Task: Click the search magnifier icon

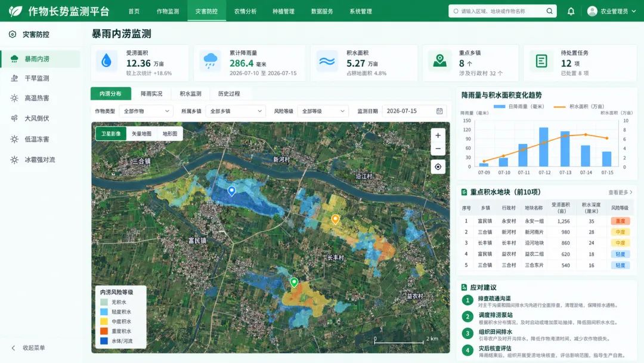Action: pos(549,11)
